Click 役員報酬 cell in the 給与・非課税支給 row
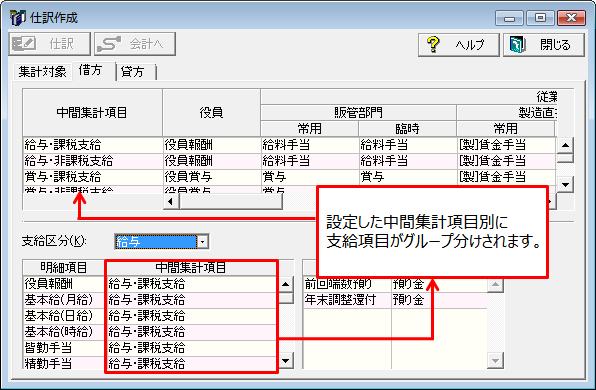596x390 pixels. pyautogui.click(x=211, y=161)
